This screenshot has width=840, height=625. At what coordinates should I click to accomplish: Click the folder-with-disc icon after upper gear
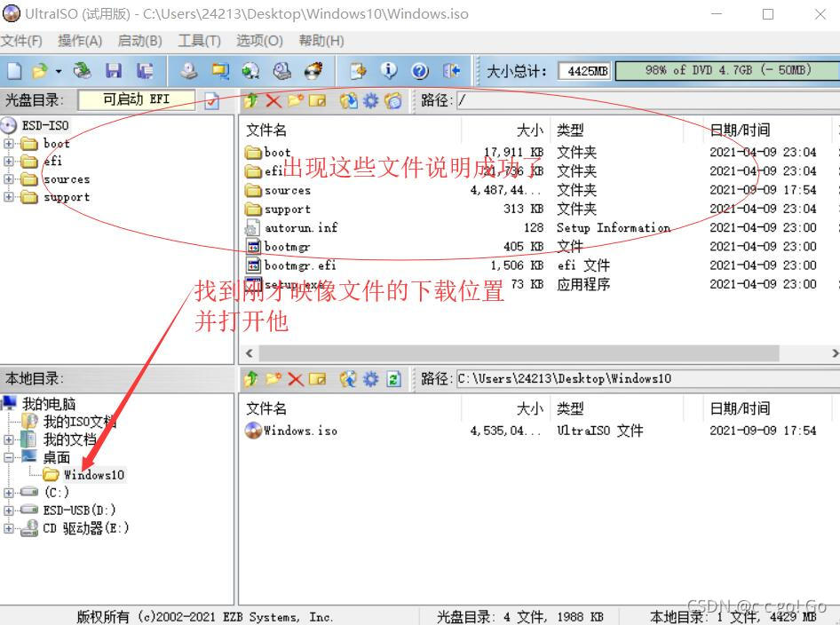[393, 100]
